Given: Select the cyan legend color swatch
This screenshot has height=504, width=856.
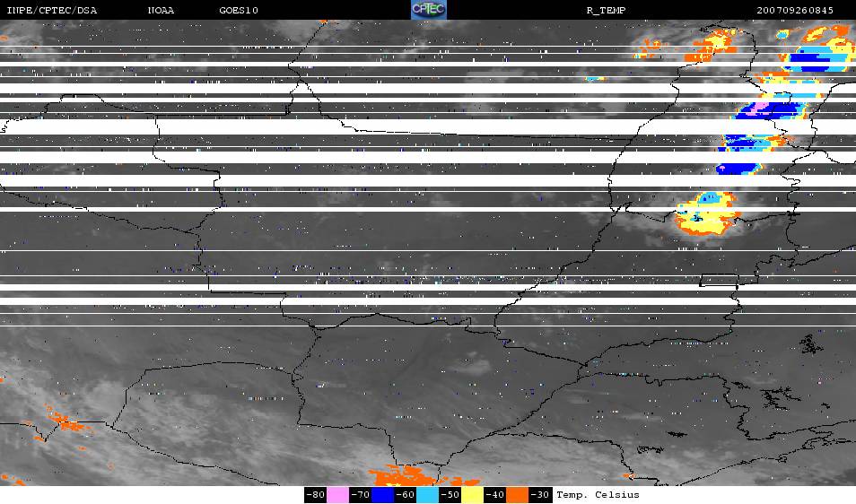Looking at the screenshot, I should 427,495.
